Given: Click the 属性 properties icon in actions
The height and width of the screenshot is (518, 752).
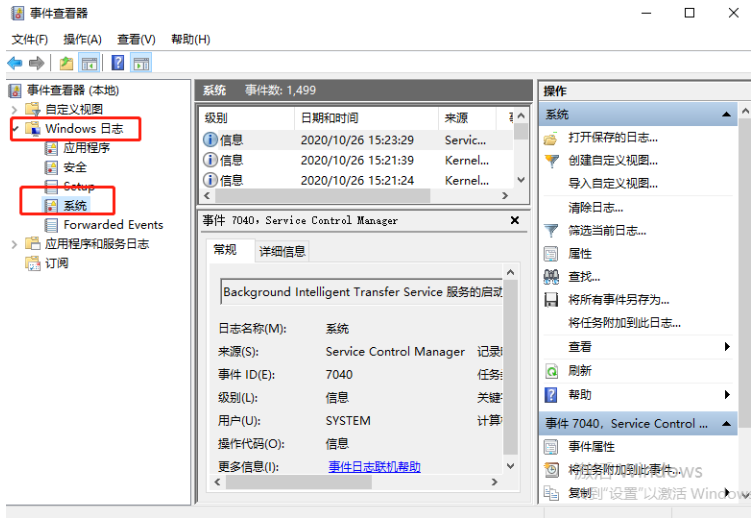Looking at the screenshot, I should pyautogui.click(x=551, y=254).
